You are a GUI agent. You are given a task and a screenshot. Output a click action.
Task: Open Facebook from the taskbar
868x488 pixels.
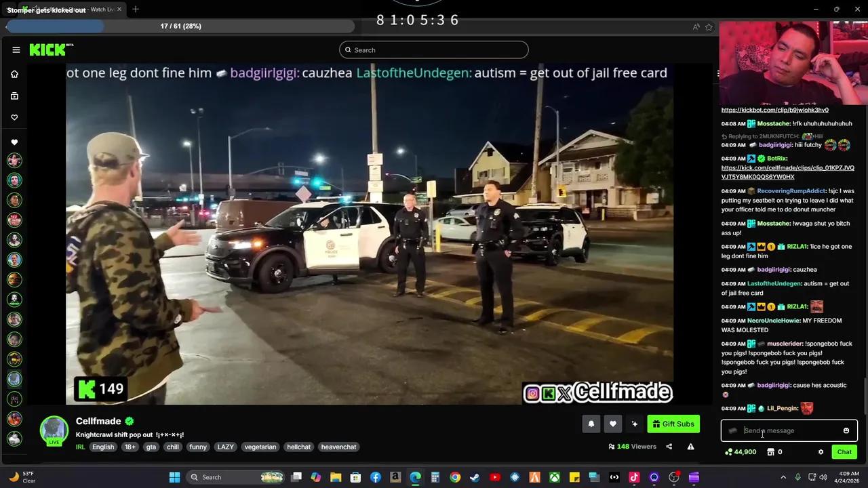[376, 477]
